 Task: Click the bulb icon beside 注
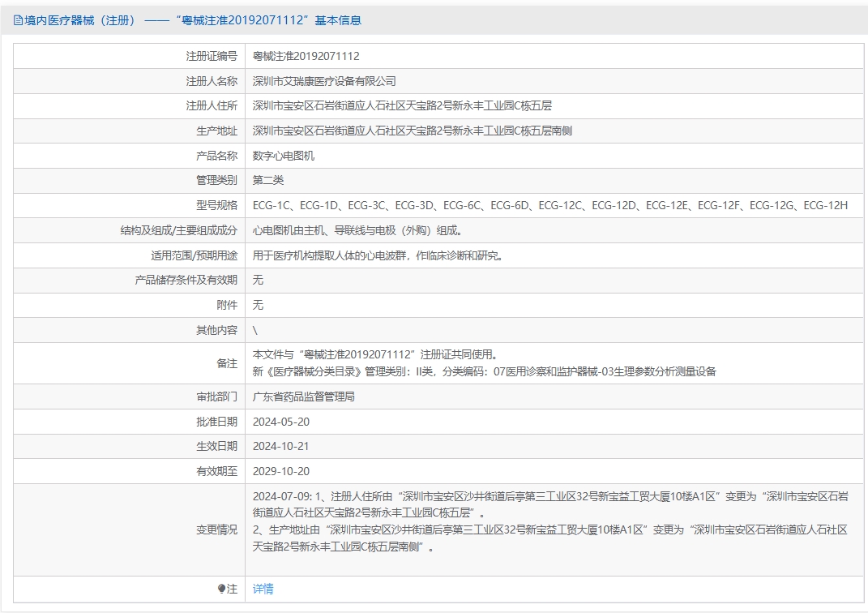point(221,589)
